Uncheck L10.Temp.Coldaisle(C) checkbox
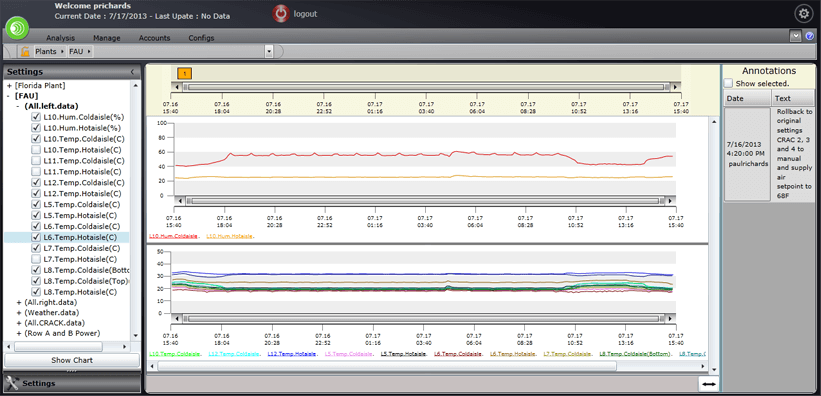 click(36, 139)
